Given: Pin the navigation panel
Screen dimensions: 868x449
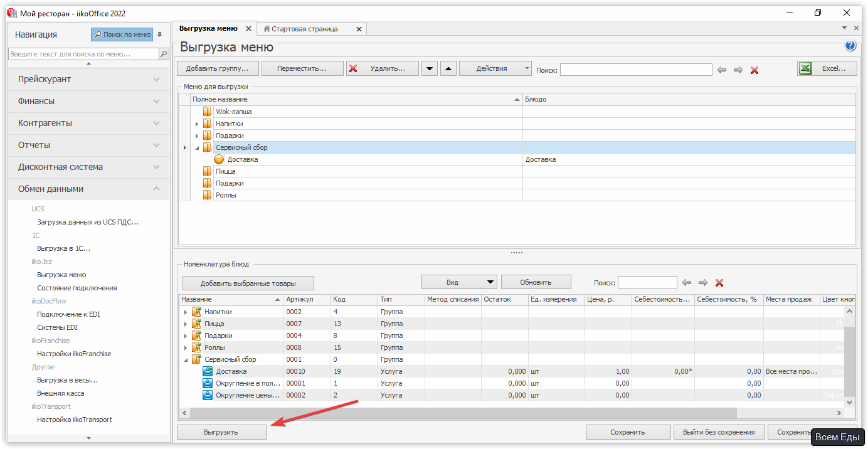Looking at the screenshot, I should coord(159,34).
